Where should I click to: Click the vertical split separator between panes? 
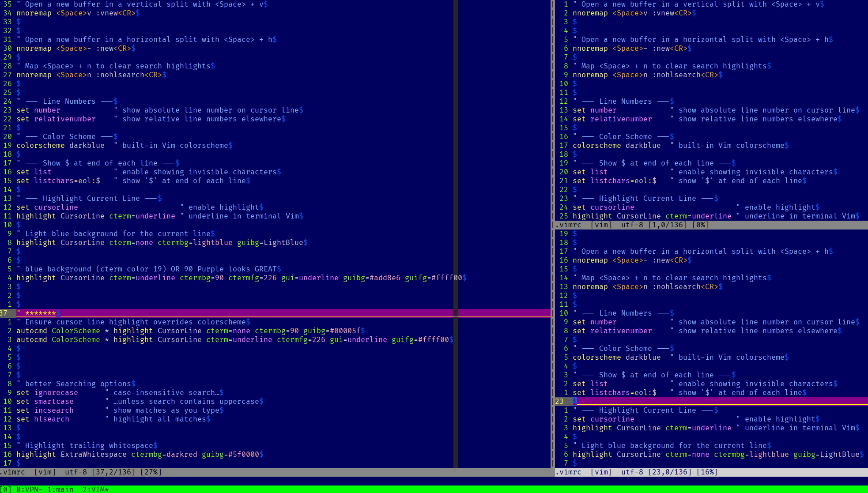552,132
